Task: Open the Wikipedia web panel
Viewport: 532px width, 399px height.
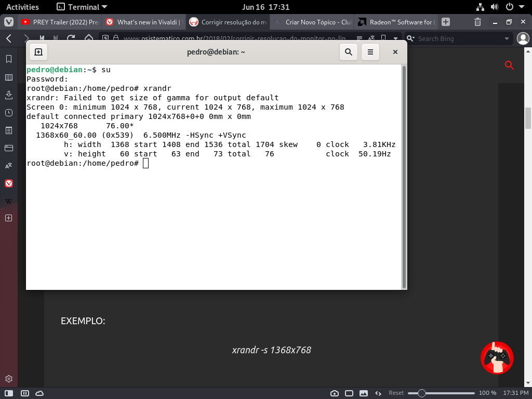Action: pos(9,201)
